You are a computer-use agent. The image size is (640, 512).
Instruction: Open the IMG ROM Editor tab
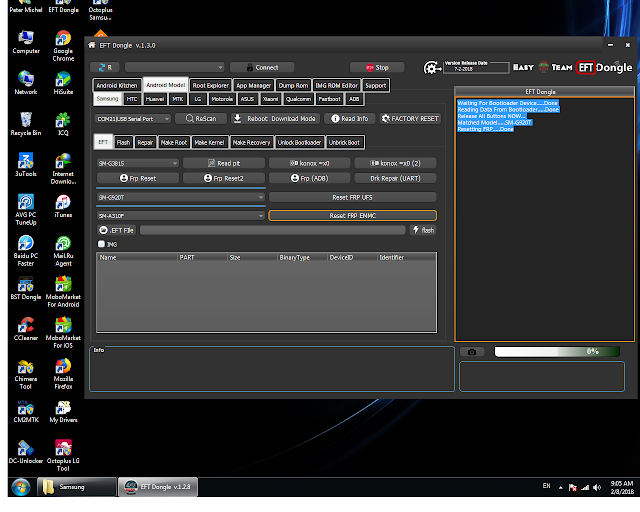click(x=337, y=85)
